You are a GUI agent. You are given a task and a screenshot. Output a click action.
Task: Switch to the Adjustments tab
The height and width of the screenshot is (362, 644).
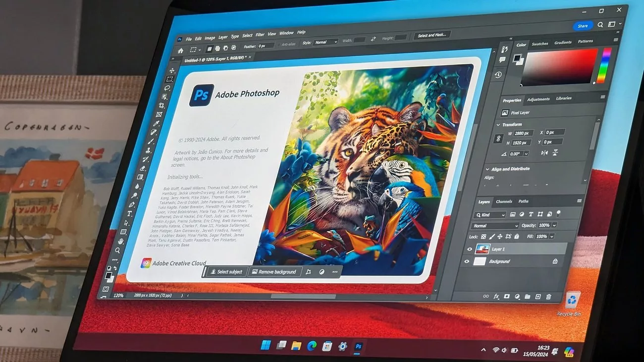click(538, 99)
